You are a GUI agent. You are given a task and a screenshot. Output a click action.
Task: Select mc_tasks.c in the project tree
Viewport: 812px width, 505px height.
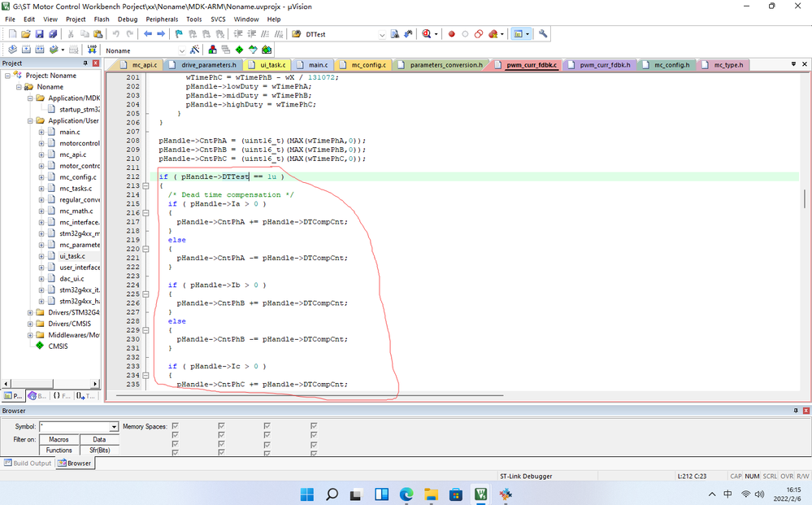[x=76, y=189]
